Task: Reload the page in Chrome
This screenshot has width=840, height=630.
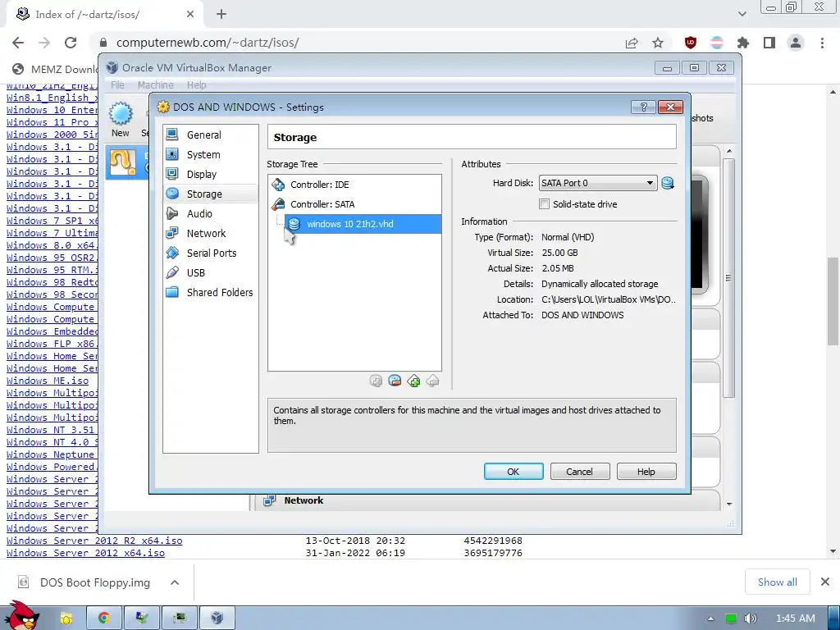Action: click(71, 43)
